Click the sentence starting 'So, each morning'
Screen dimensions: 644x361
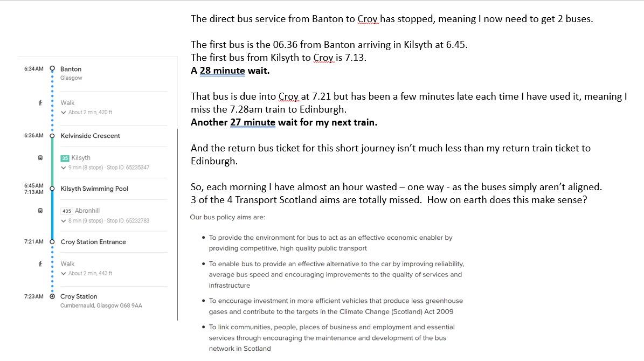396,187
